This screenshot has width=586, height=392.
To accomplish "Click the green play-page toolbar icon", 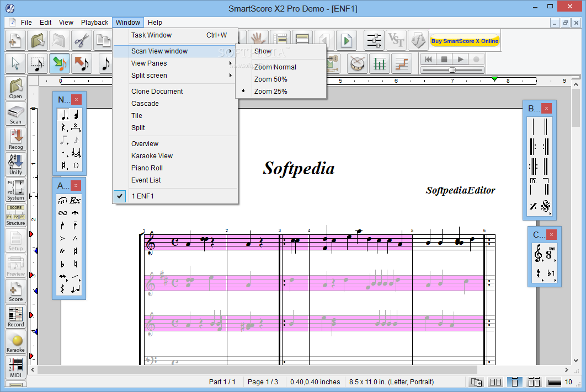I will click(x=347, y=40).
